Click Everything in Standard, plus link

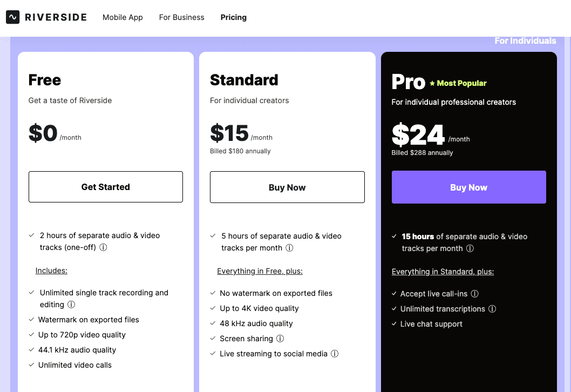tap(443, 272)
